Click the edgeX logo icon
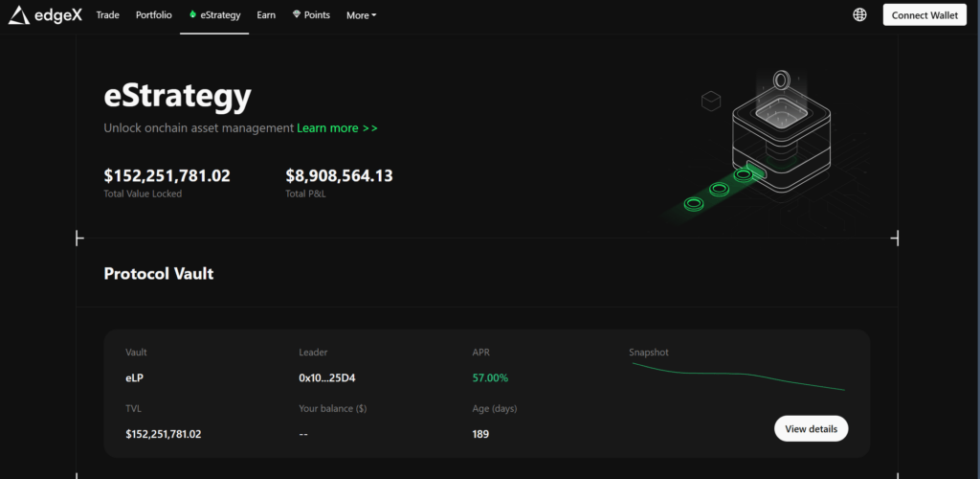Viewport: 980px width, 479px height. tap(20, 15)
